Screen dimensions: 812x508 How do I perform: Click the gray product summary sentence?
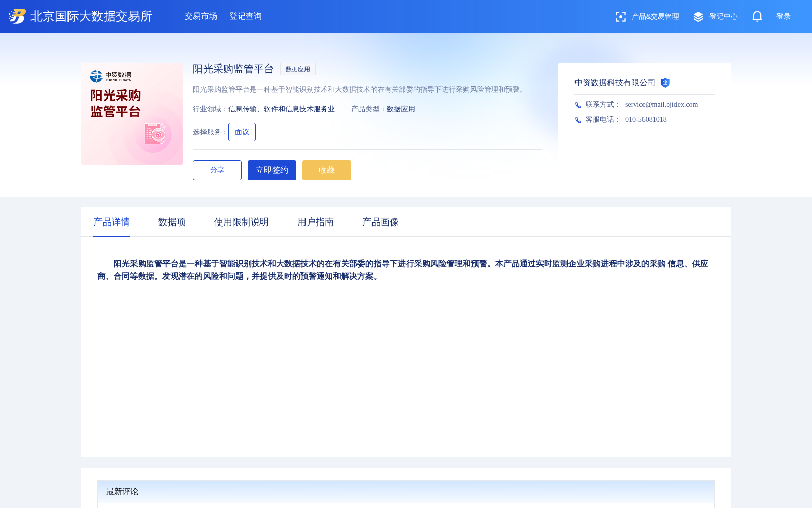pyautogui.click(x=360, y=90)
